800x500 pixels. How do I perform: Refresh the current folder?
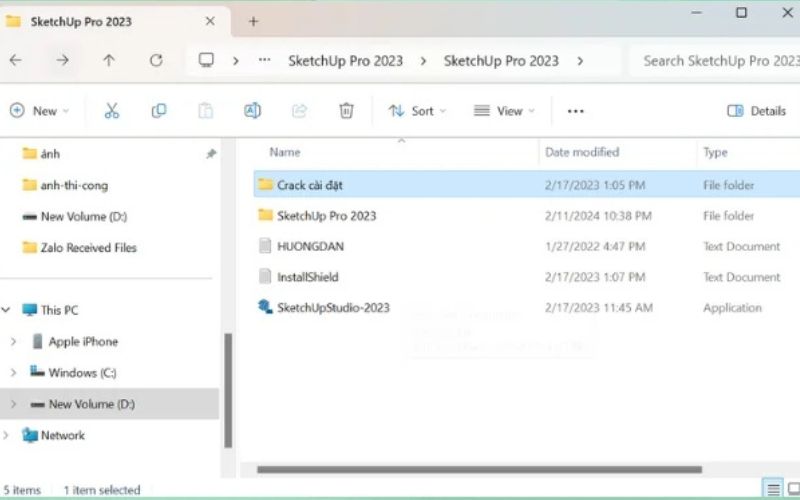click(156, 60)
